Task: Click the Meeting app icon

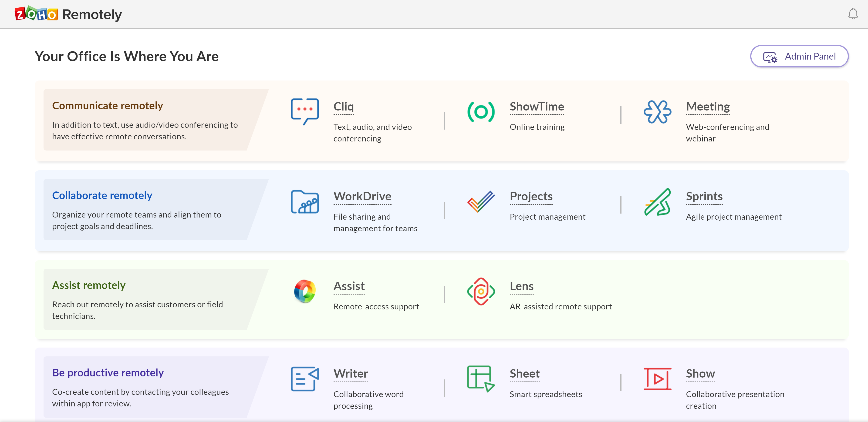Action: pos(657,112)
